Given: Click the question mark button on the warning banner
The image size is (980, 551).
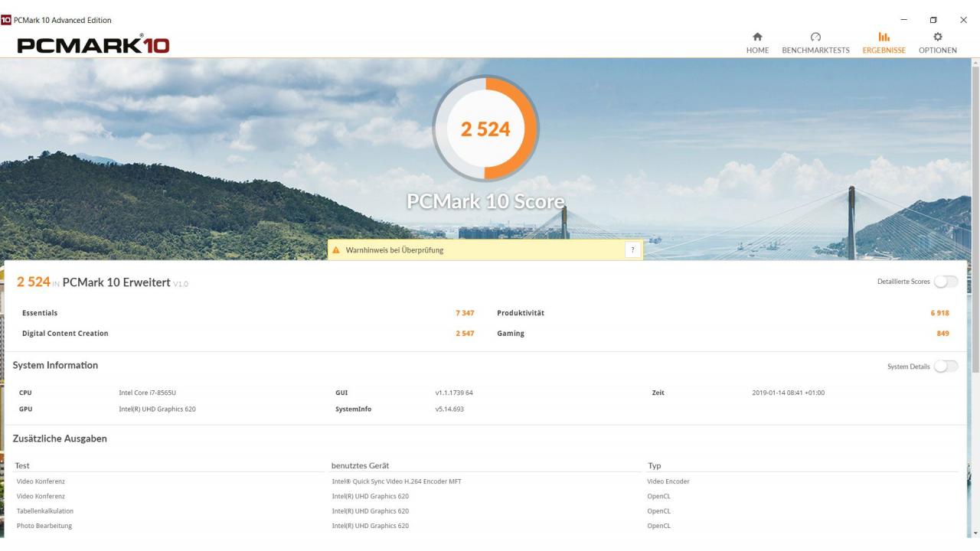Looking at the screenshot, I should [632, 249].
